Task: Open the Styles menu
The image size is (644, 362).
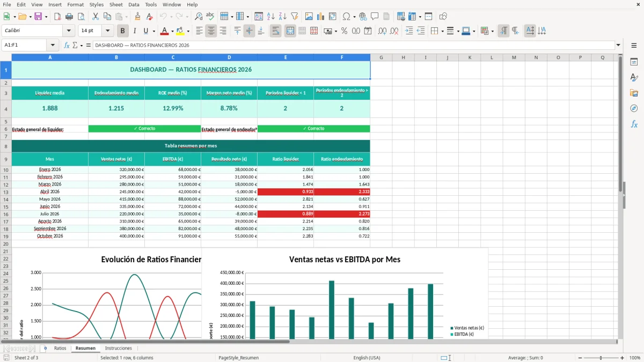Action: 97,4
